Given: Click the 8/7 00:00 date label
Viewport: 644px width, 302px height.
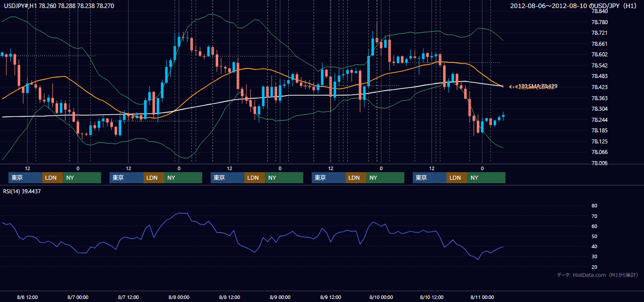Looking at the screenshot, I should pyautogui.click(x=78, y=297).
